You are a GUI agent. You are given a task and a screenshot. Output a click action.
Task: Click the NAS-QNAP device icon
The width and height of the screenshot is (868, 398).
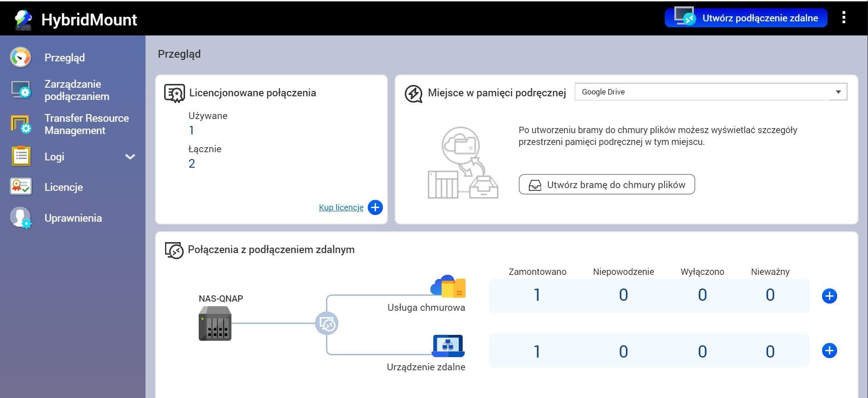pyautogui.click(x=215, y=323)
